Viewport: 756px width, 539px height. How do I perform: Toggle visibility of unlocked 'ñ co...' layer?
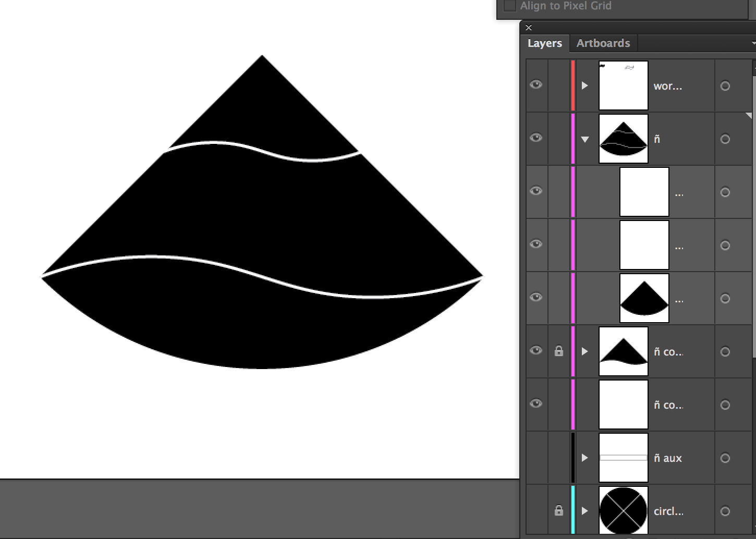point(536,404)
